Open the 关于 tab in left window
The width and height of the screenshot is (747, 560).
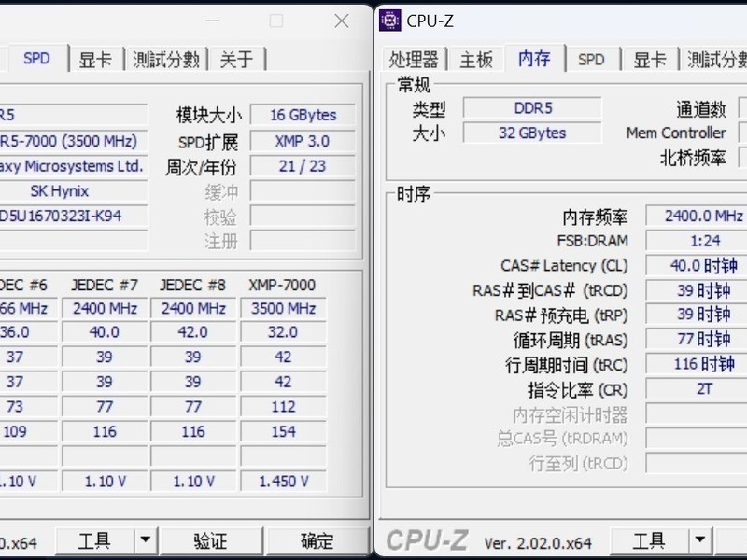(236, 60)
